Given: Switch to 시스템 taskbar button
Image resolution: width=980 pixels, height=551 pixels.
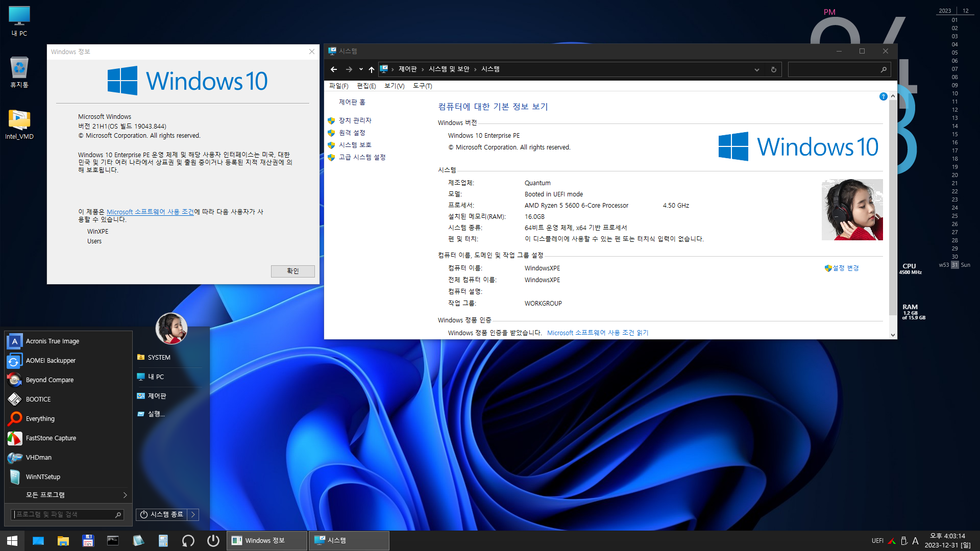Looking at the screenshot, I should tap(349, 541).
